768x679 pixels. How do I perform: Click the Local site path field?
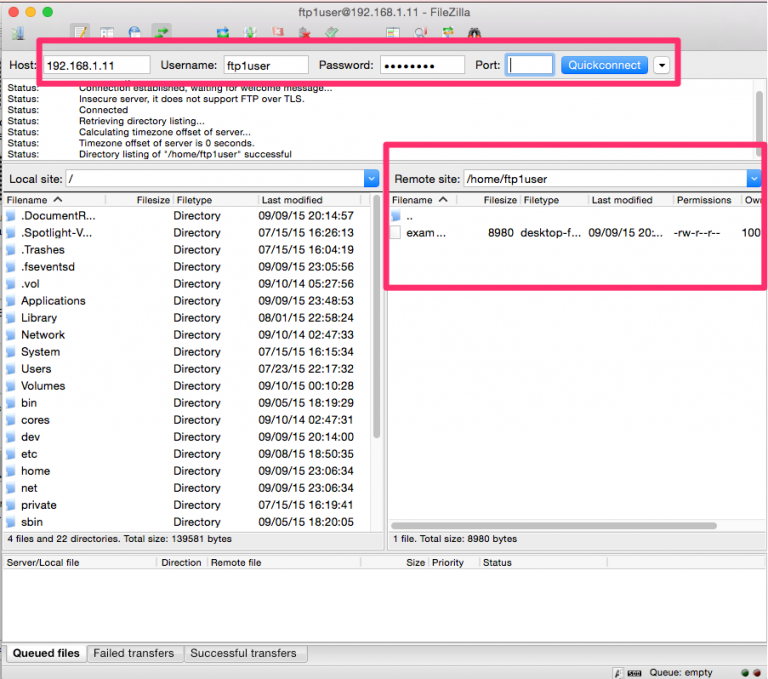(x=215, y=179)
